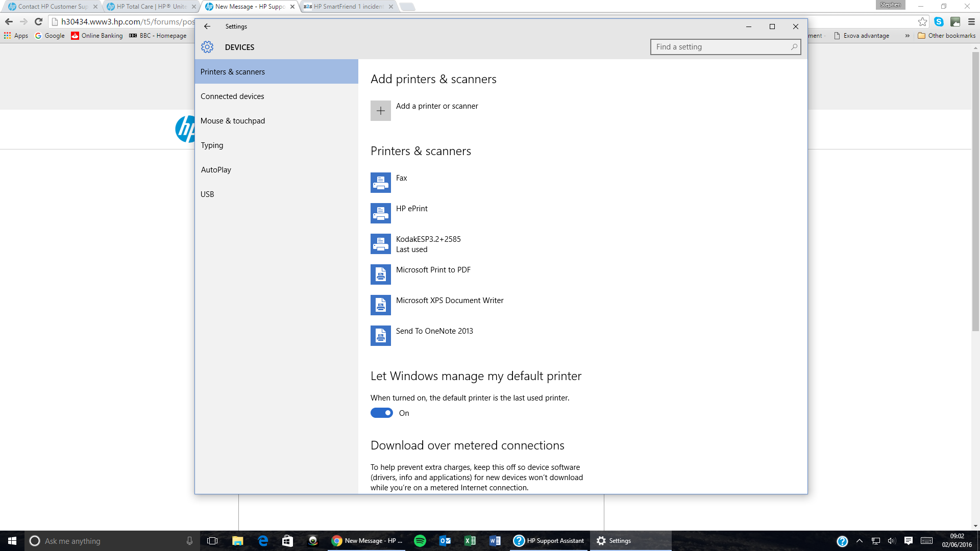Open Apps shortcut in bookmarks bar
This screenshot has width=980, height=551.
[x=16, y=36]
